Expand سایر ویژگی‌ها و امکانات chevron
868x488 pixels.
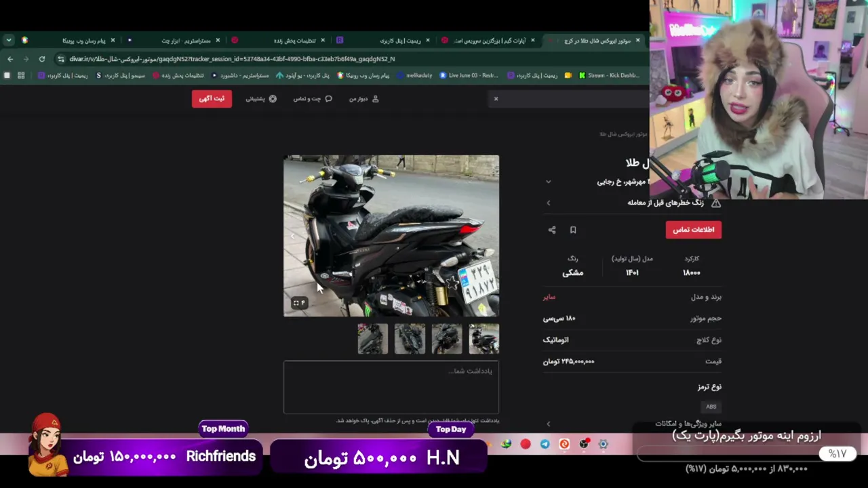549,424
